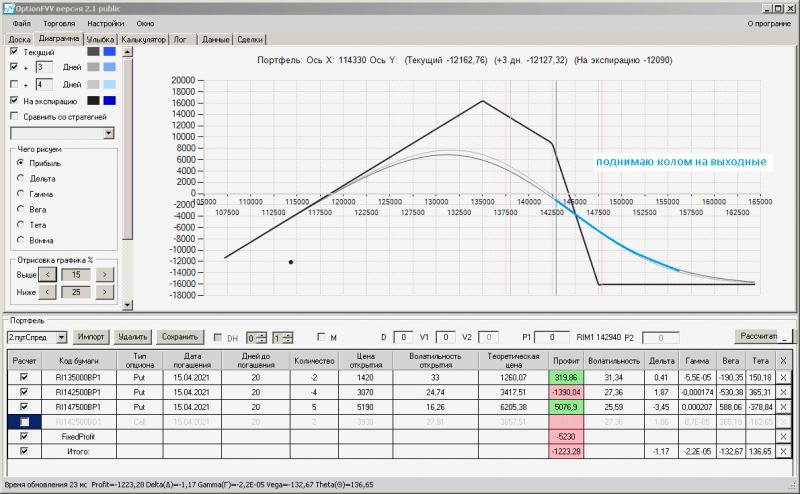Screen dimensions: 800x494
Task: Toggle the +3 Дней curve checkbox
Action: pyautogui.click(x=14, y=67)
